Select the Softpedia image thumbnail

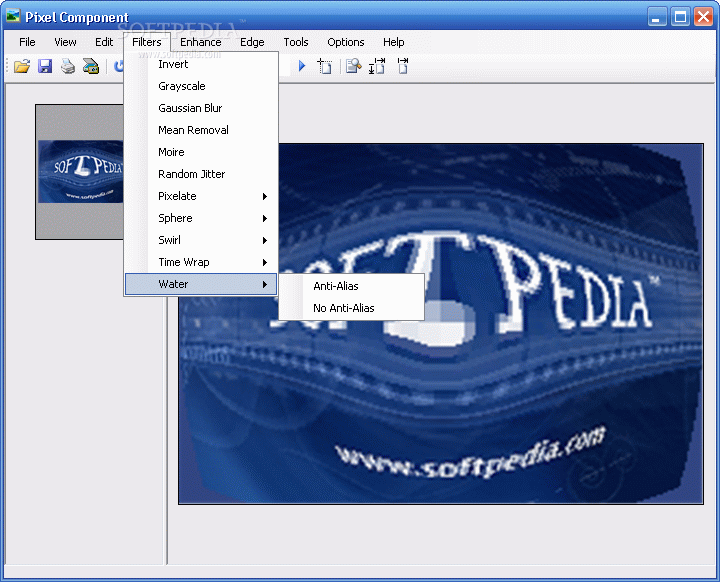pos(80,172)
